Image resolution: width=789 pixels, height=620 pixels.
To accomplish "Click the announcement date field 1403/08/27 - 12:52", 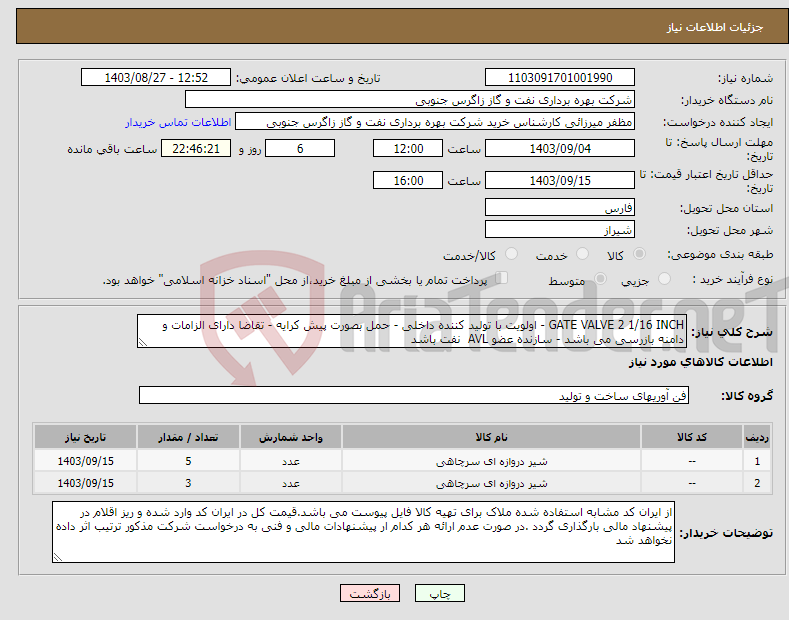I will (x=156, y=78).
